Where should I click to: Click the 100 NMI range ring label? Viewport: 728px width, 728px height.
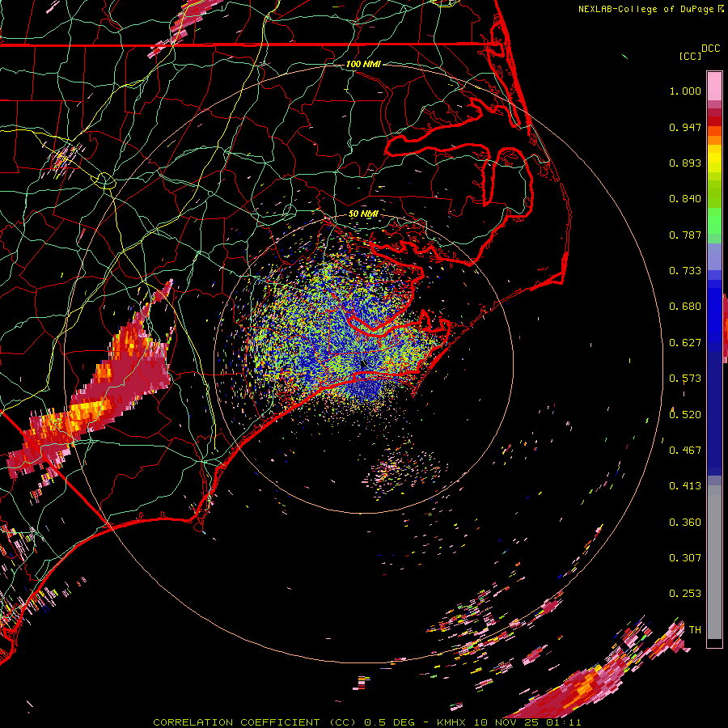[x=363, y=64]
